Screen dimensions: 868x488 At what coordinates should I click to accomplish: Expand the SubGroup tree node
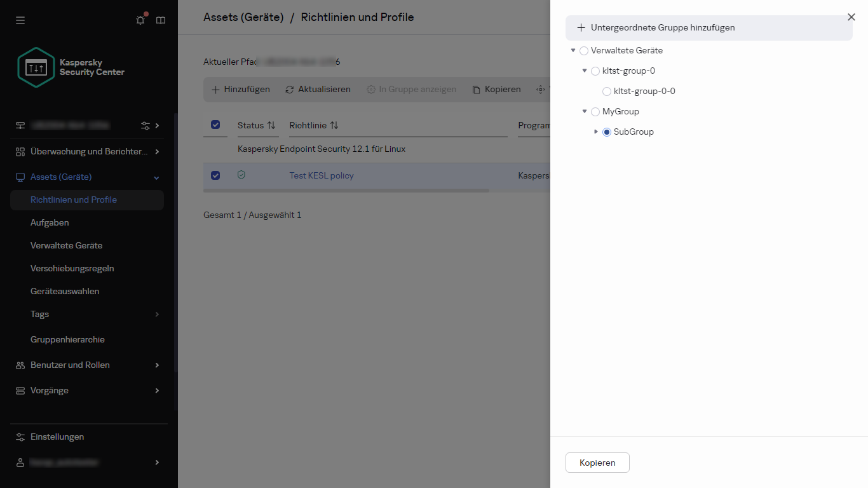point(596,132)
